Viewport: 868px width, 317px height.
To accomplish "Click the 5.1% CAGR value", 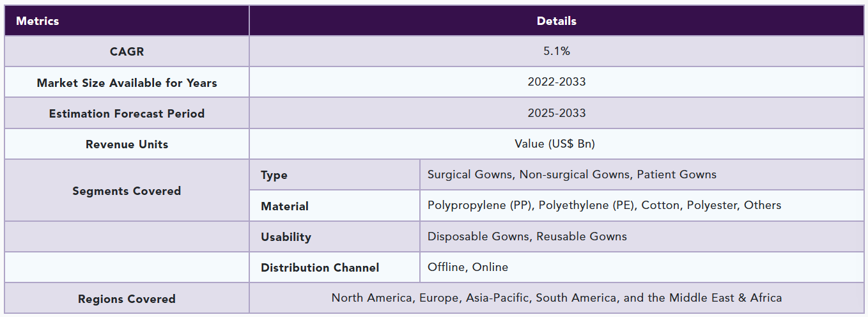I will pos(556,51).
